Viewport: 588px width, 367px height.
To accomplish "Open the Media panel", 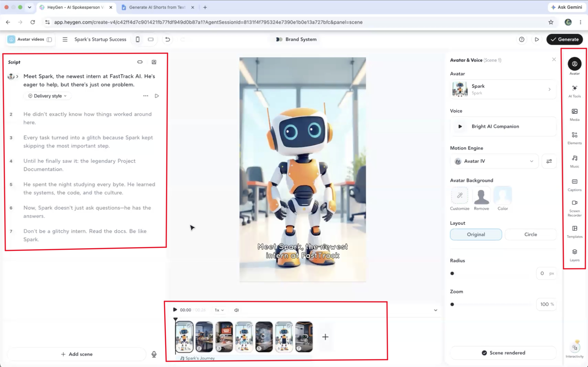I will tap(574, 115).
